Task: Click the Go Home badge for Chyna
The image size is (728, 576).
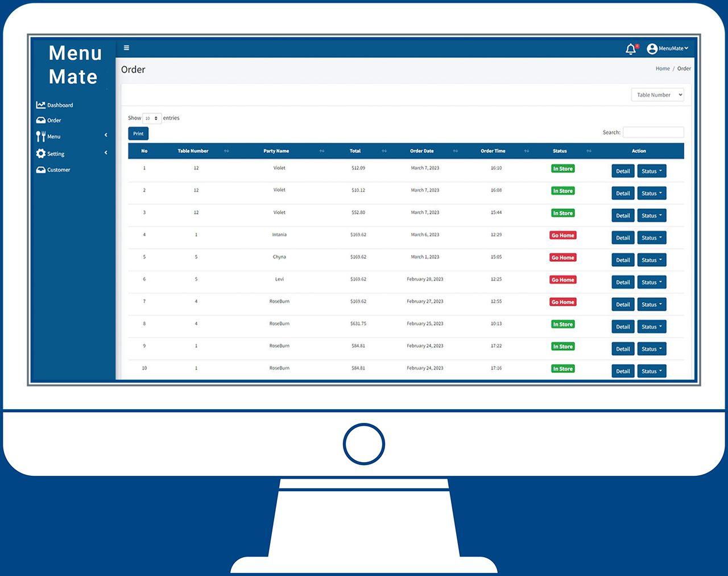Action: pyautogui.click(x=563, y=257)
